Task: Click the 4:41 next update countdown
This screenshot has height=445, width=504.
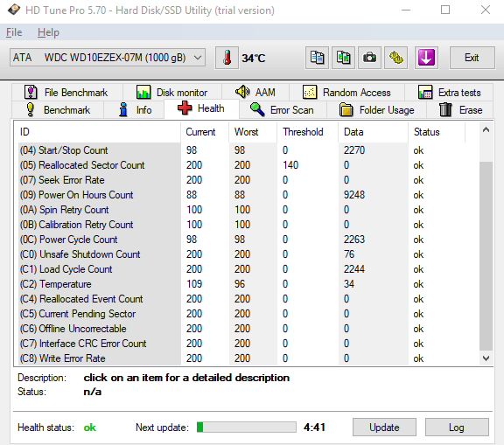Action: click(x=315, y=428)
